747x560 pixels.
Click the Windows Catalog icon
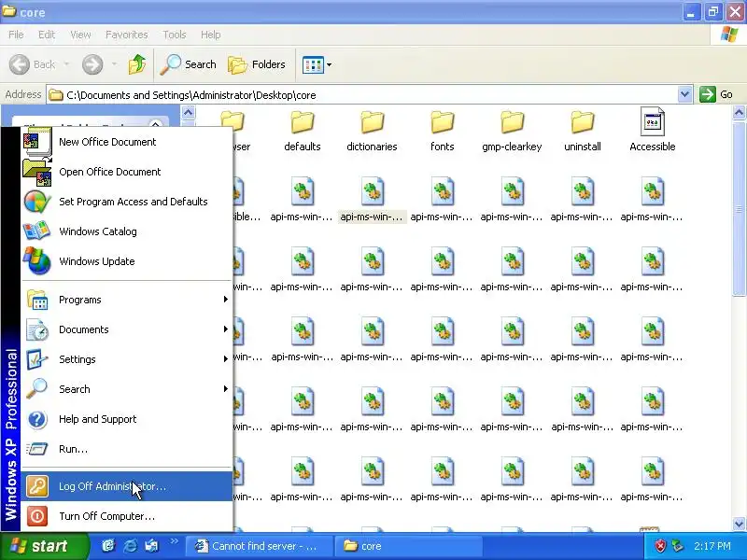[37, 231]
